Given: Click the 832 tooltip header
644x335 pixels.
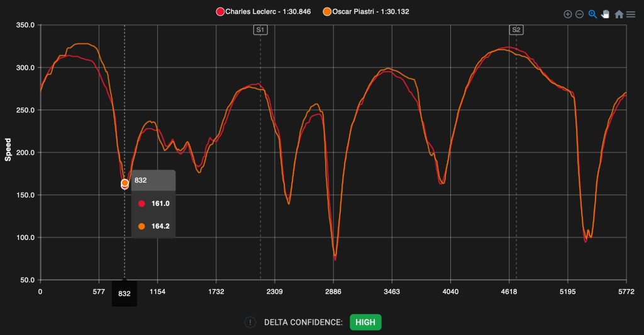Looking at the screenshot, I should pos(153,181).
